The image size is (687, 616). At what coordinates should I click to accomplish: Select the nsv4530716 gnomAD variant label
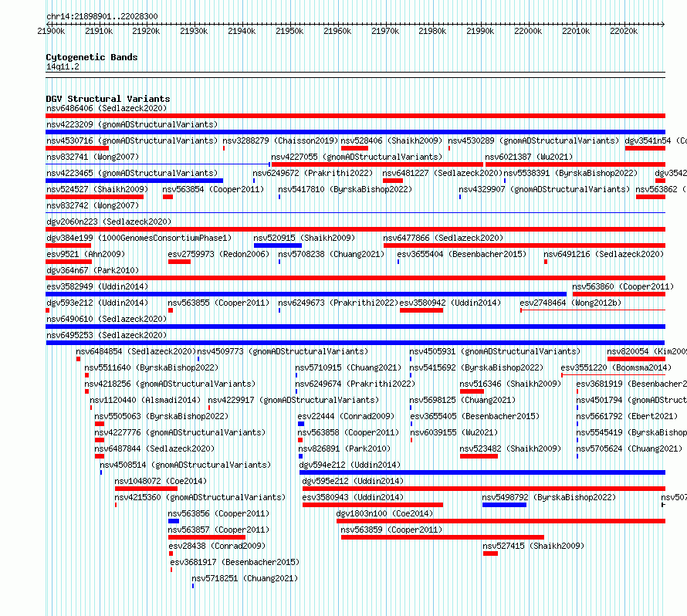pos(132,140)
